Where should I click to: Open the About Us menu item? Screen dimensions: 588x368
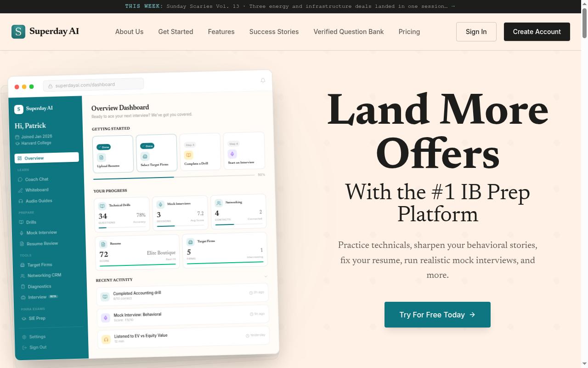(x=129, y=32)
